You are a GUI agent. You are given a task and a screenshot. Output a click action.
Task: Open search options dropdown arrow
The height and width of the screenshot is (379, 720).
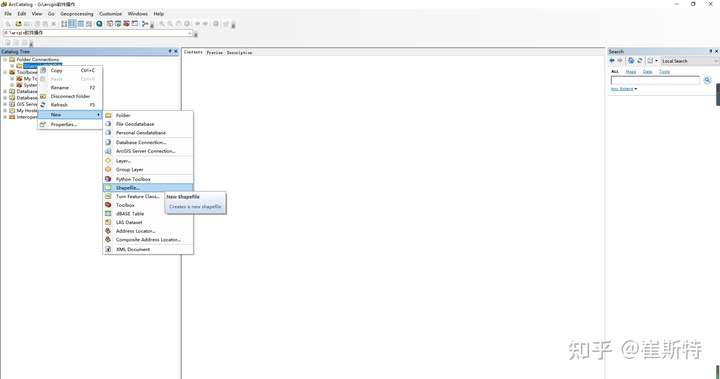click(656, 61)
